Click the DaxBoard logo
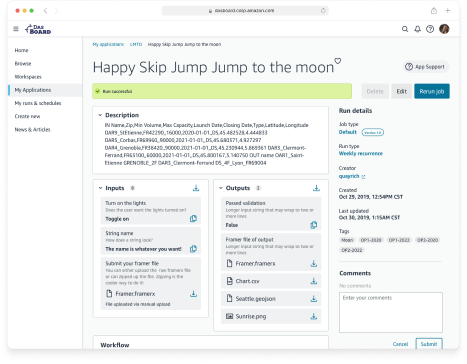467x364 pixels. [38, 29]
